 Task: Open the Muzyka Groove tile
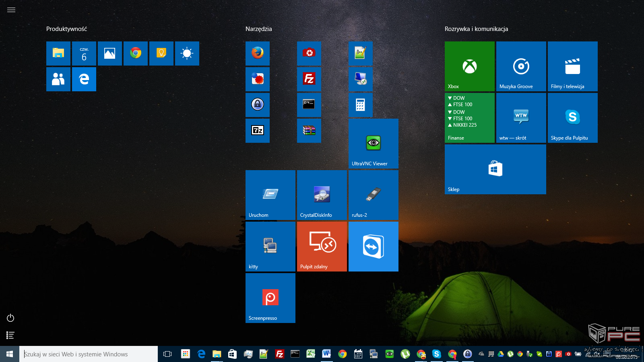[x=521, y=66]
